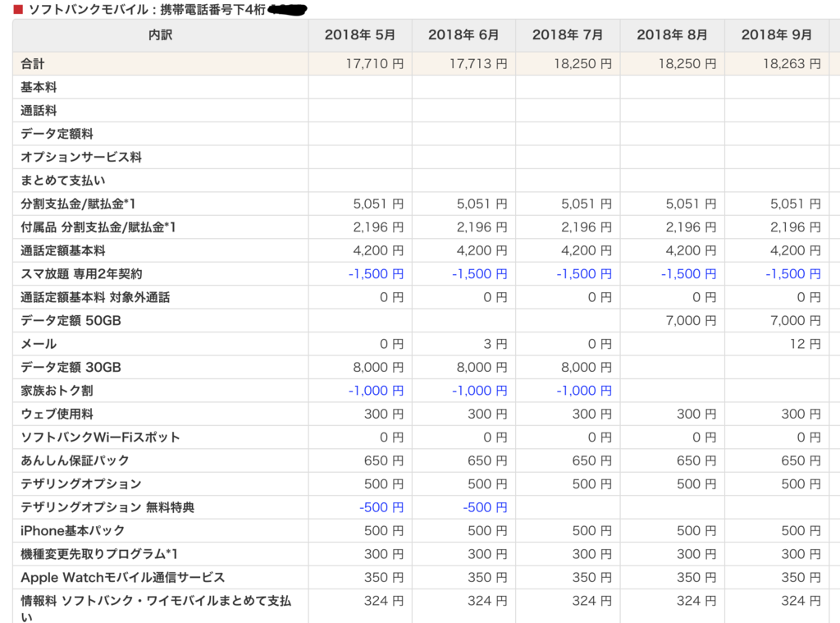Click 情報料 324 円 in the July column

(592, 601)
